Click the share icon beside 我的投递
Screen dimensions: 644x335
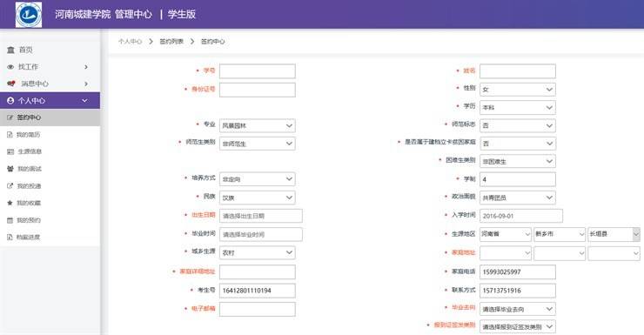[x=10, y=186]
